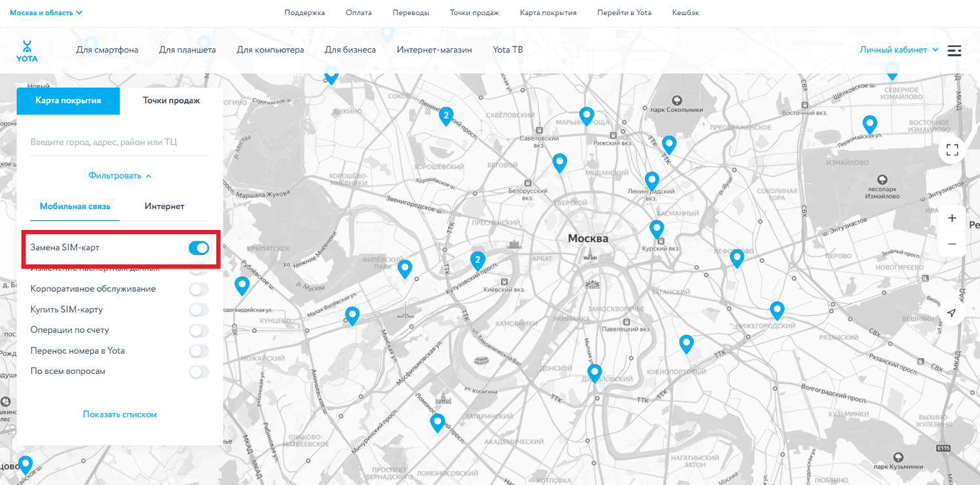Screen dimensions: 980x485
Task: Click Кешбэк in the top bar
Action: 685,12
